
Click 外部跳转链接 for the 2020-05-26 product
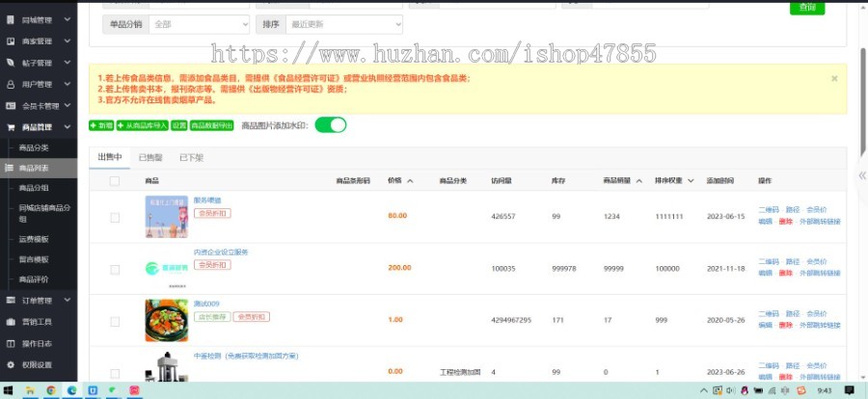pos(820,326)
